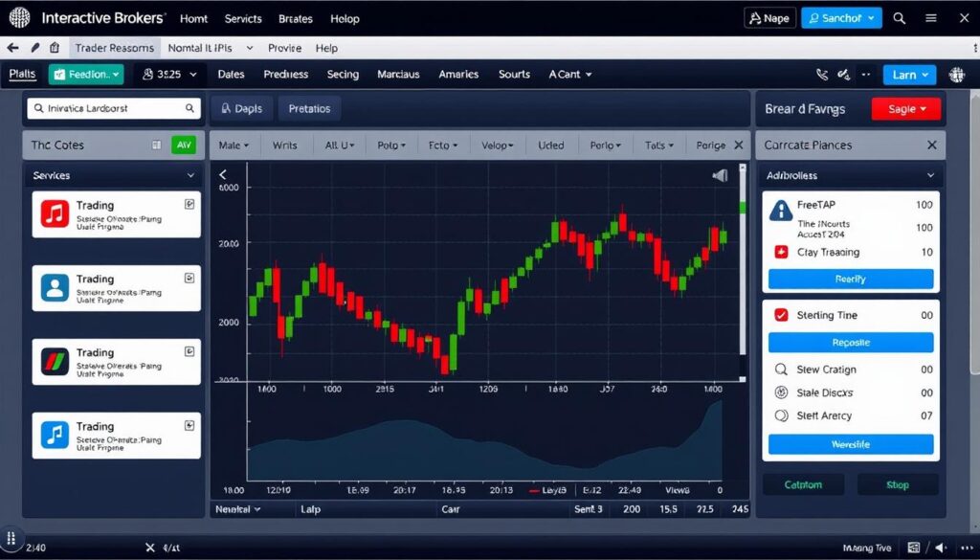
Task: Click the small panel icon in Thc Cotes header
Action: pyautogui.click(x=156, y=145)
